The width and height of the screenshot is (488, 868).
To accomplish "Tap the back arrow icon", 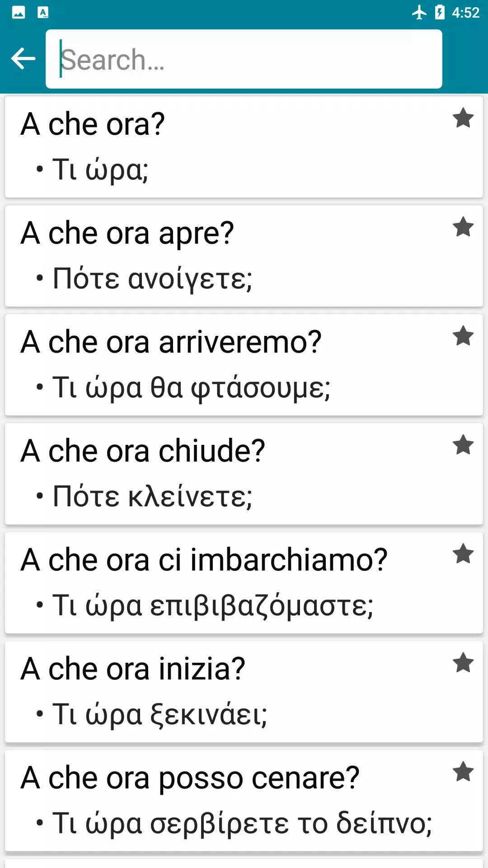I will 23,59.
